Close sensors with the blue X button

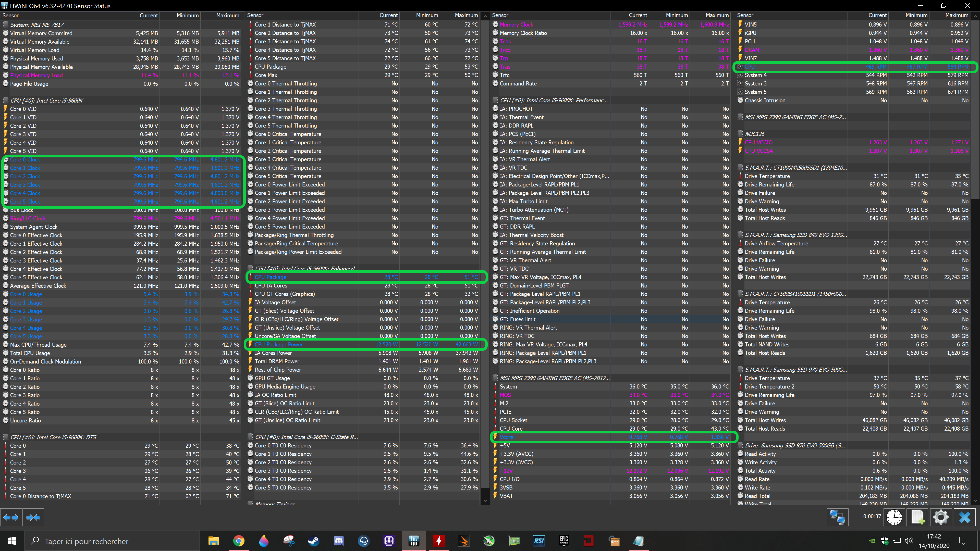(x=964, y=517)
